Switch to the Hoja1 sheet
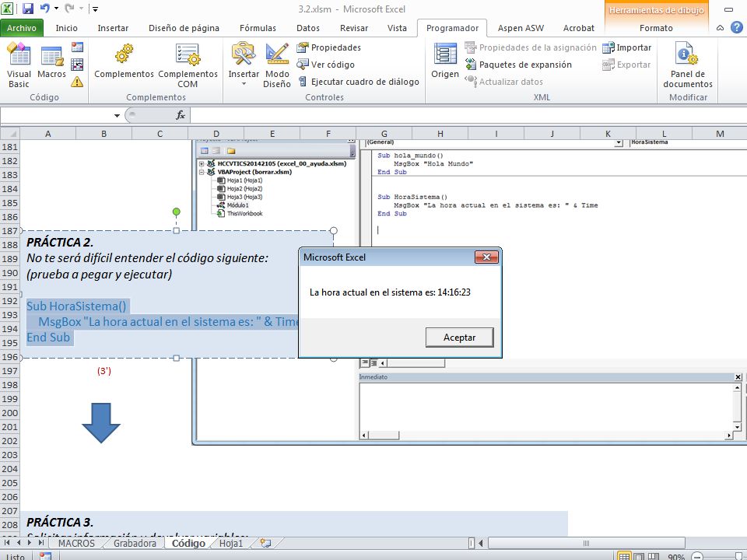The height and width of the screenshot is (560, 747). click(x=231, y=544)
